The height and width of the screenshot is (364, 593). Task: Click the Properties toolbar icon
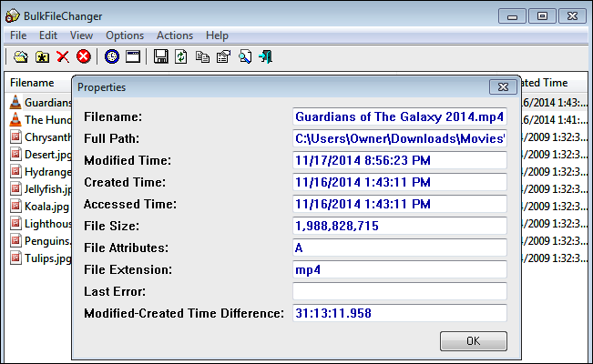tap(223, 57)
